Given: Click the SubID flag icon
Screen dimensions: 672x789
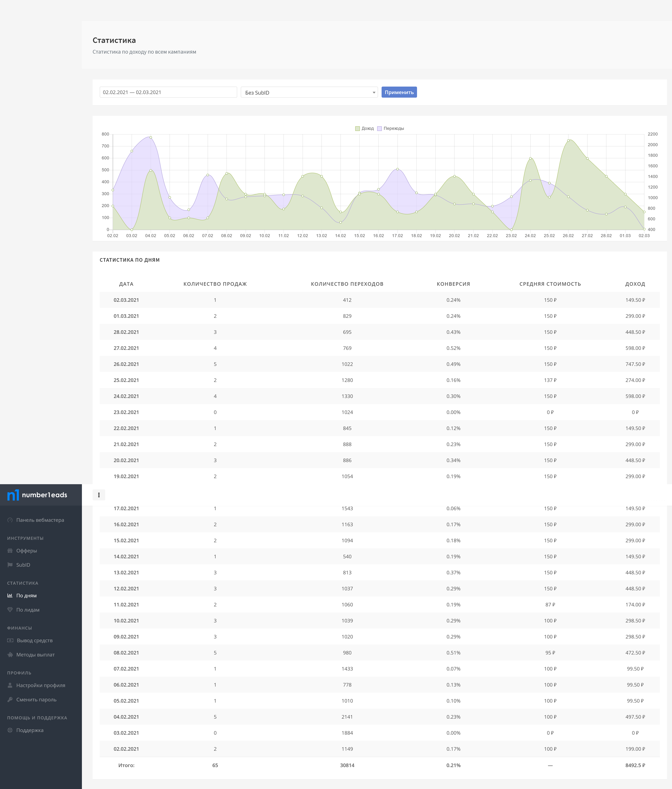Looking at the screenshot, I should 10,565.
